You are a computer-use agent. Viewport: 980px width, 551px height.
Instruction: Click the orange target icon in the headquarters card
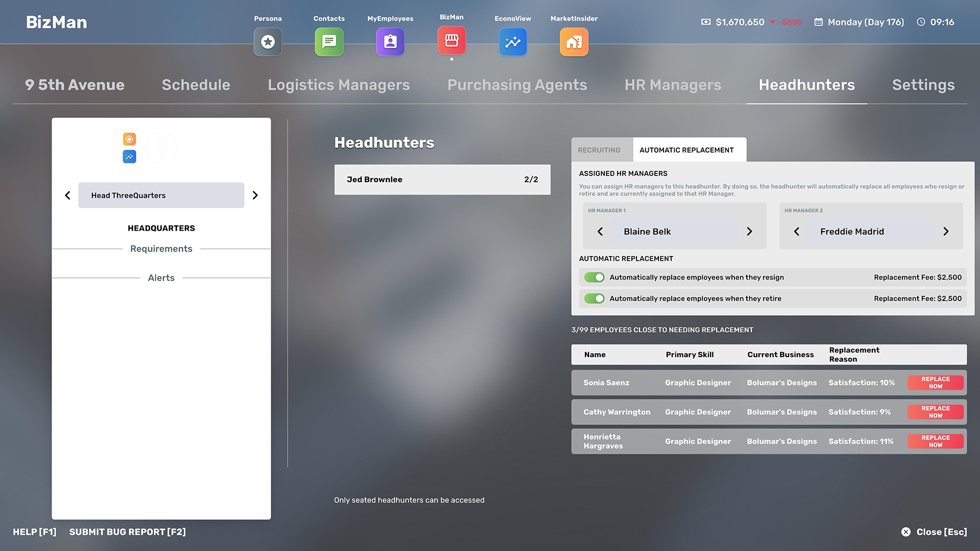click(129, 139)
